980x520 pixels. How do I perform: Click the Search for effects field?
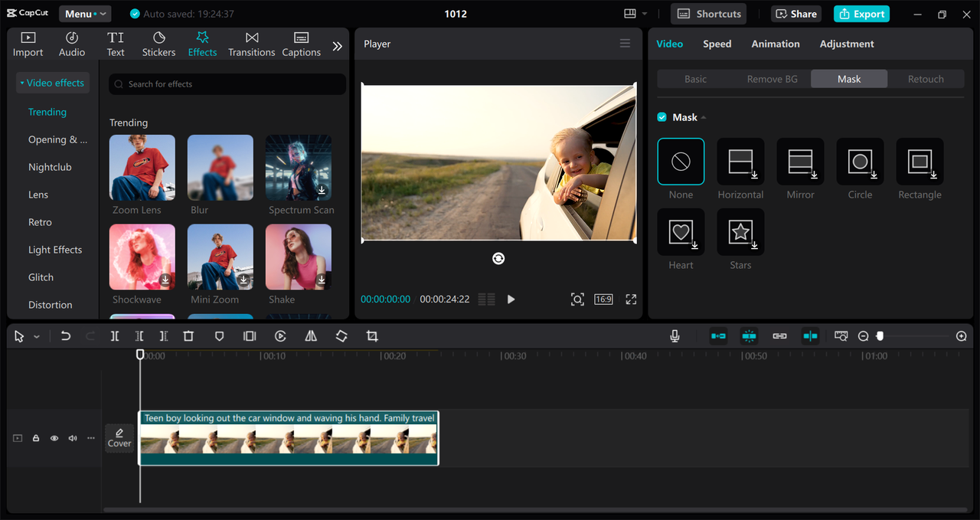click(x=227, y=84)
